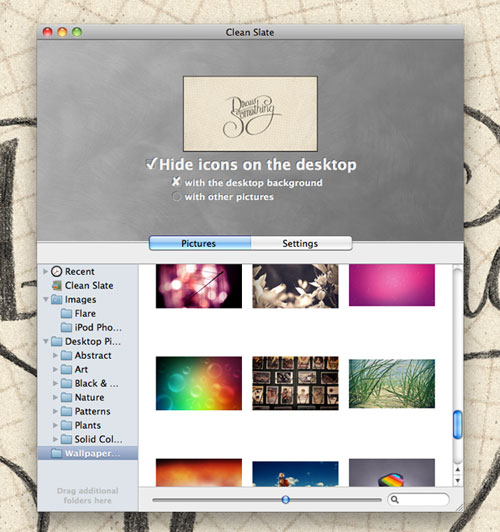Click the thumbnail size slider knob
This screenshot has height=532, width=500.
(286, 499)
